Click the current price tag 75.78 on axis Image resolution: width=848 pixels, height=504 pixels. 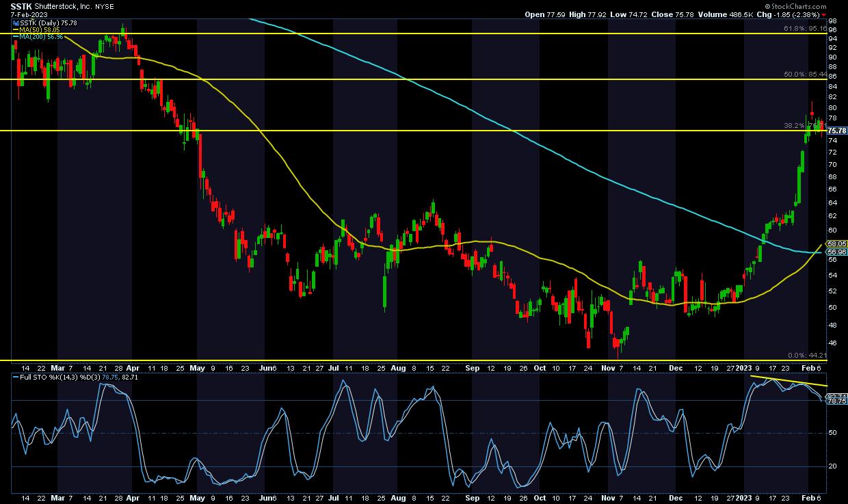point(837,130)
